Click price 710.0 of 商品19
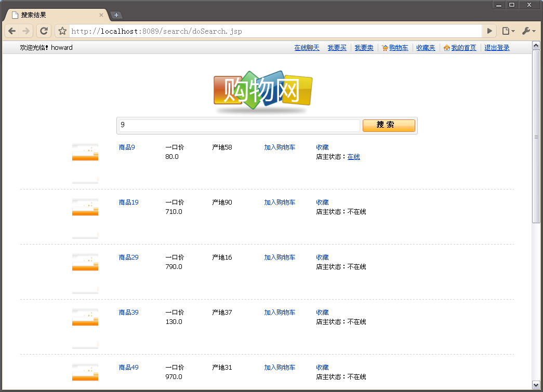The height and width of the screenshot is (392, 543). (174, 212)
